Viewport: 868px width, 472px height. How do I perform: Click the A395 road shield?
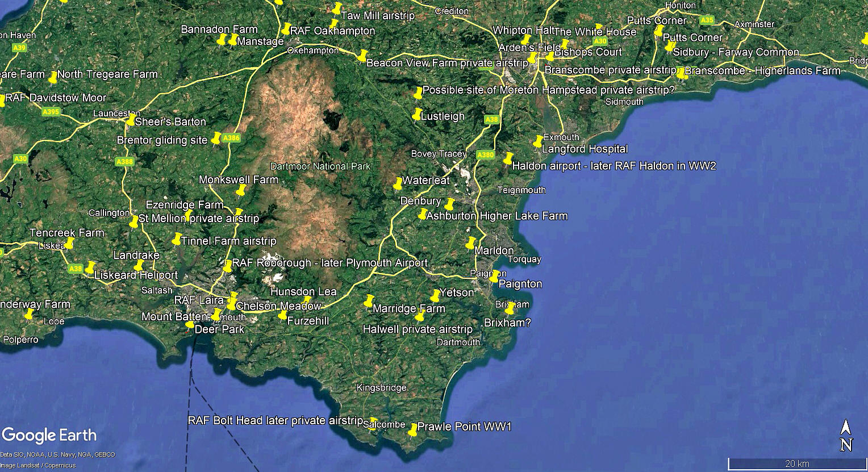point(51,112)
